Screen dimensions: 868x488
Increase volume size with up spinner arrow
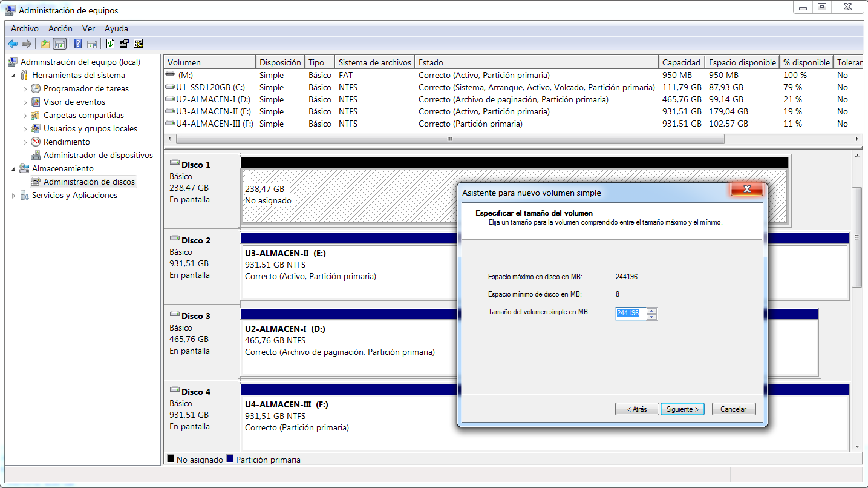[x=651, y=311]
